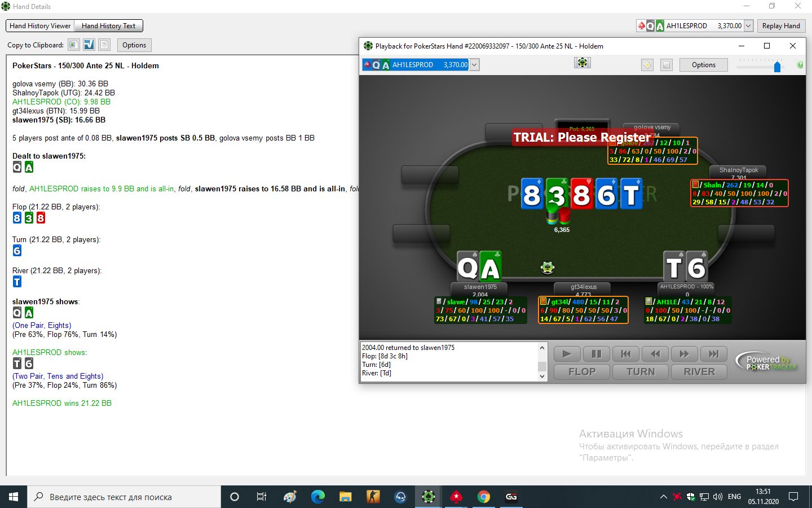Jump to the TURN street
812x508 pixels.
tap(641, 372)
